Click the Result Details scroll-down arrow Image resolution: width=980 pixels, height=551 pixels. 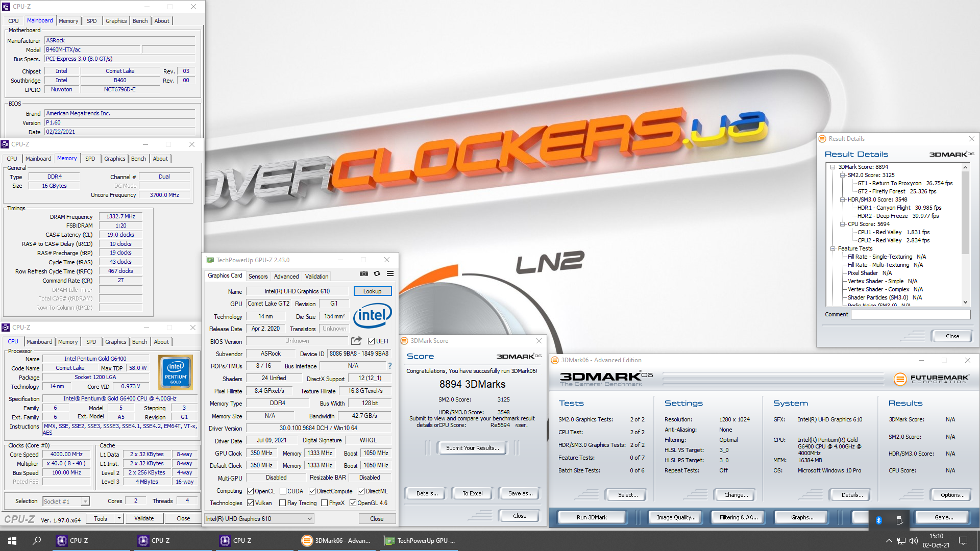[x=965, y=302]
